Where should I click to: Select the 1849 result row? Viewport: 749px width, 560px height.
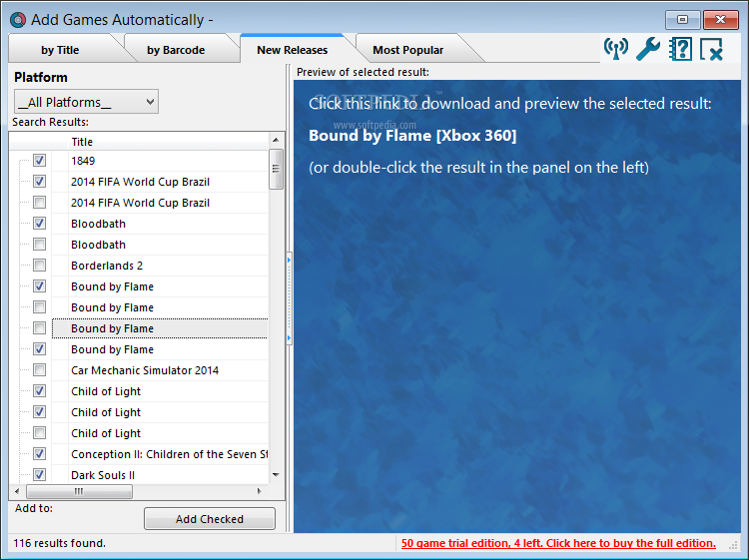pos(160,161)
